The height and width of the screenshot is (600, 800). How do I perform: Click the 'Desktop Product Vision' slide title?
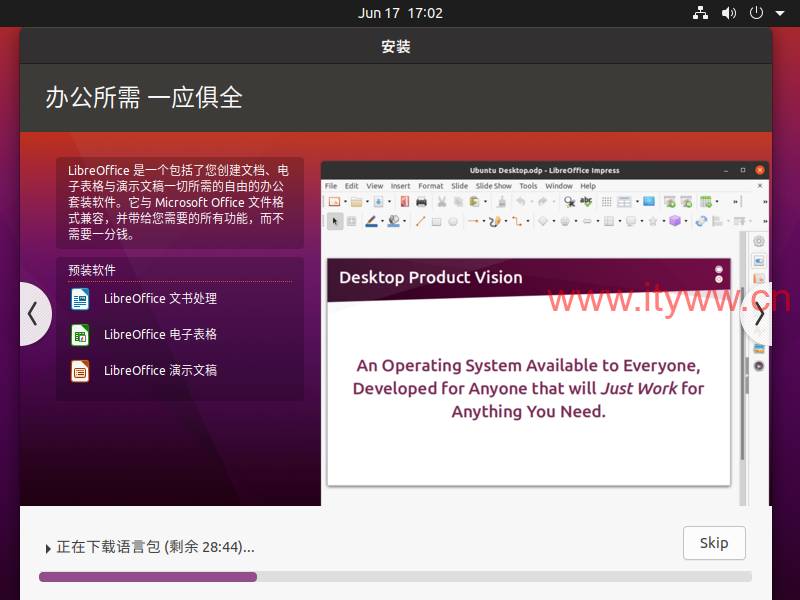click(x=431, y=278)
